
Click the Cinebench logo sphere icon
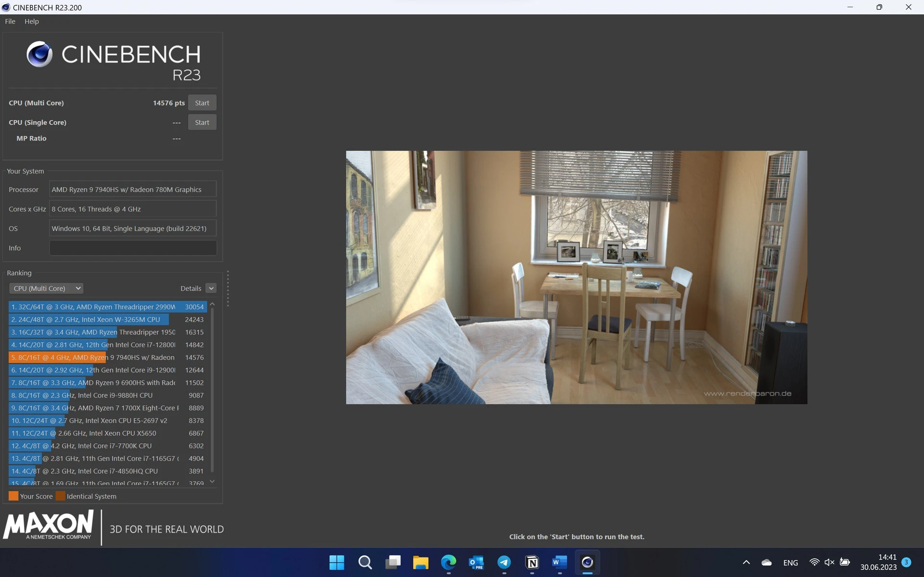[39, 54]
